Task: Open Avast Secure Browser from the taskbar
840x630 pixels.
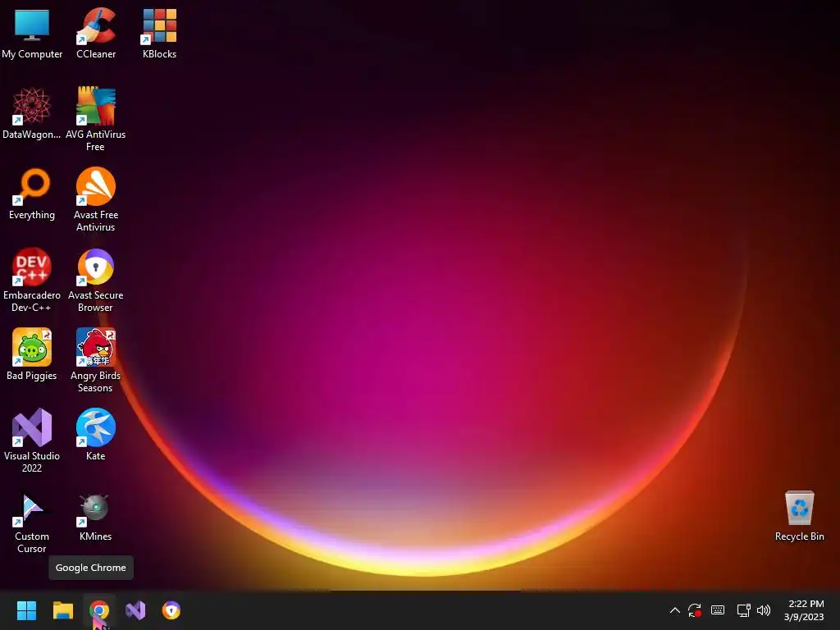Action: pos(171,610)
